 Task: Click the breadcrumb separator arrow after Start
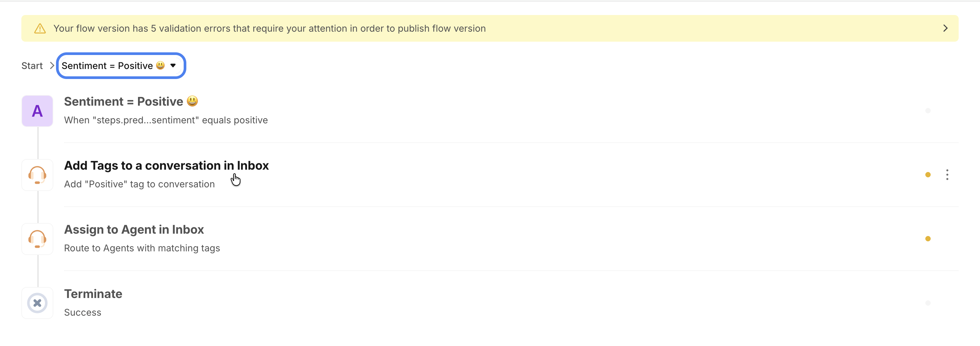click(x=52, y=66)
